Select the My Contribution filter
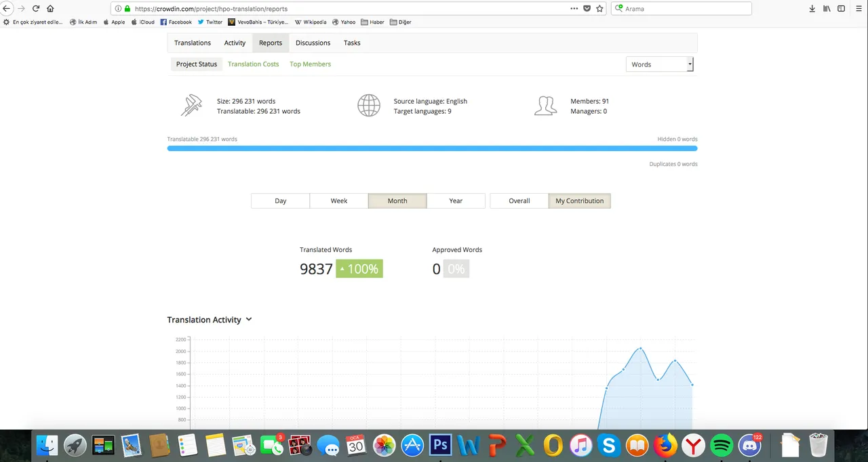This screenshot has height=462, width=868. (x=579, y=201)
